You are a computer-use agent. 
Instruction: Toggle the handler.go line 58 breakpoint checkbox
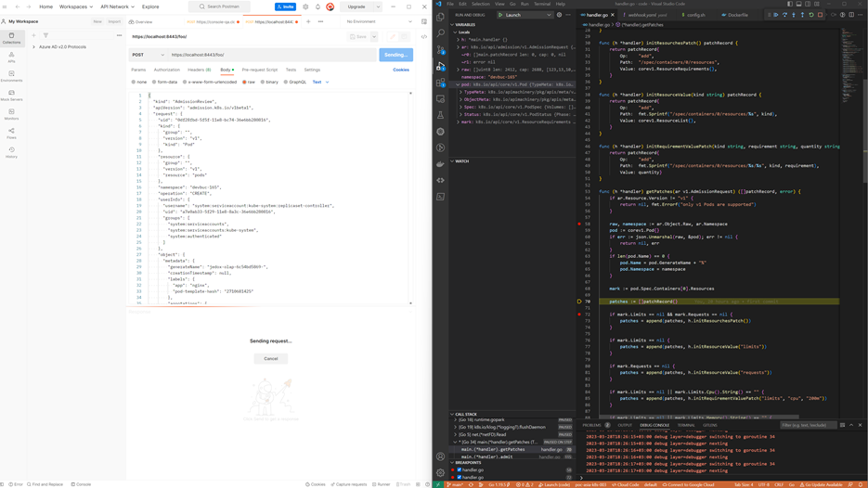coord(460,469)
